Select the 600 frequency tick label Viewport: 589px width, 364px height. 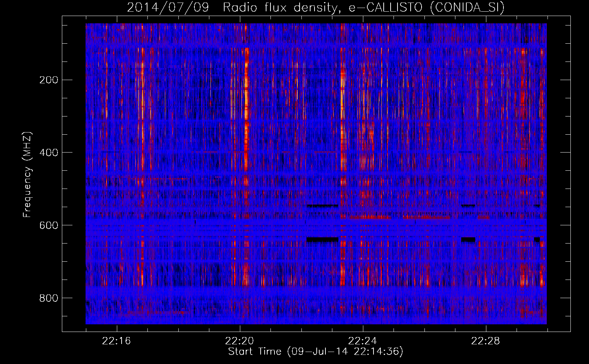click(49, 225)
